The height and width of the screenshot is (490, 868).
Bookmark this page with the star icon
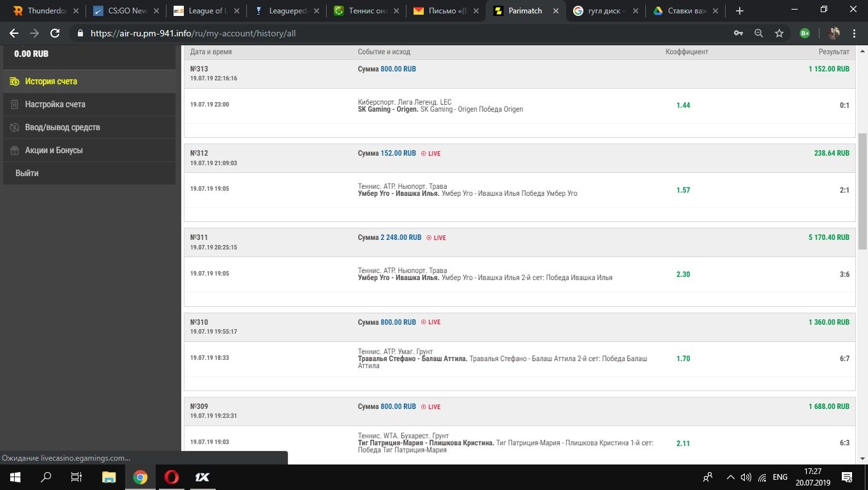779,33
